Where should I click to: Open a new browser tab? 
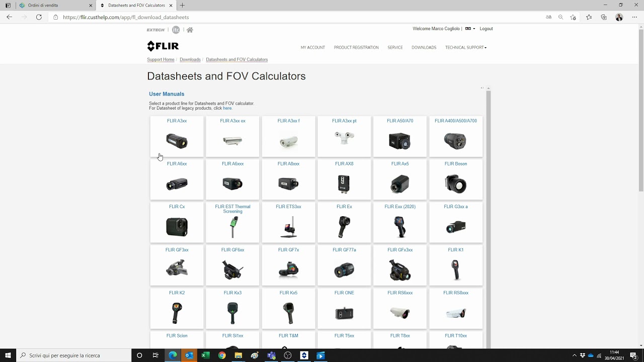pos(182,6)
